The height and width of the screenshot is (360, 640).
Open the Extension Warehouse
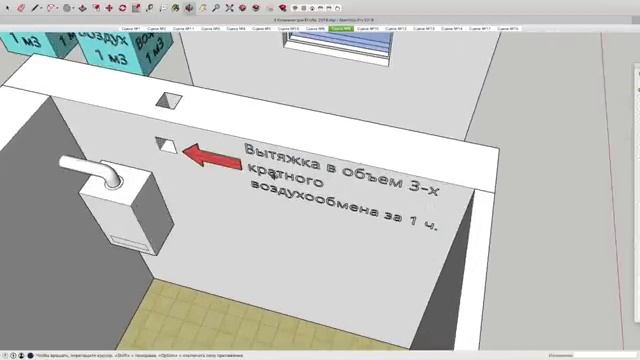pos(256,8)
